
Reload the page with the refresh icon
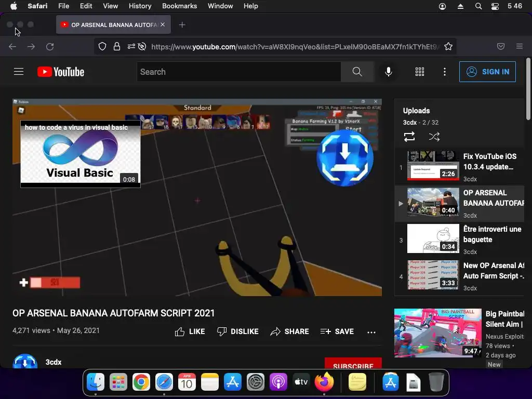click(x=50, y=46)
